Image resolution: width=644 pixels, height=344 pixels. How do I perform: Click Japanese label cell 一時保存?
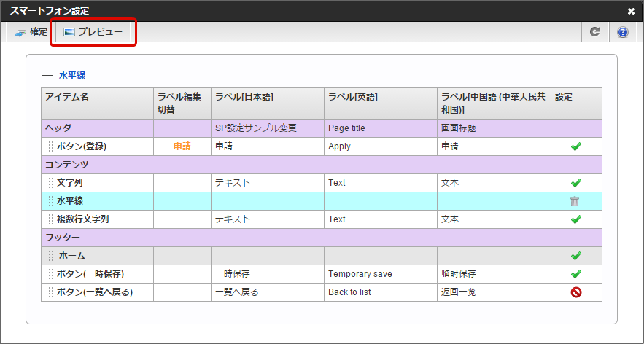click(x=233, y=274)
